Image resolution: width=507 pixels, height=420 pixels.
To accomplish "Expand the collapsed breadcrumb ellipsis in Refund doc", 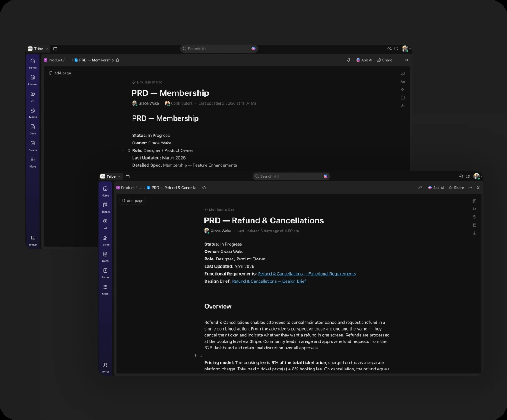I will coord(141,188).
